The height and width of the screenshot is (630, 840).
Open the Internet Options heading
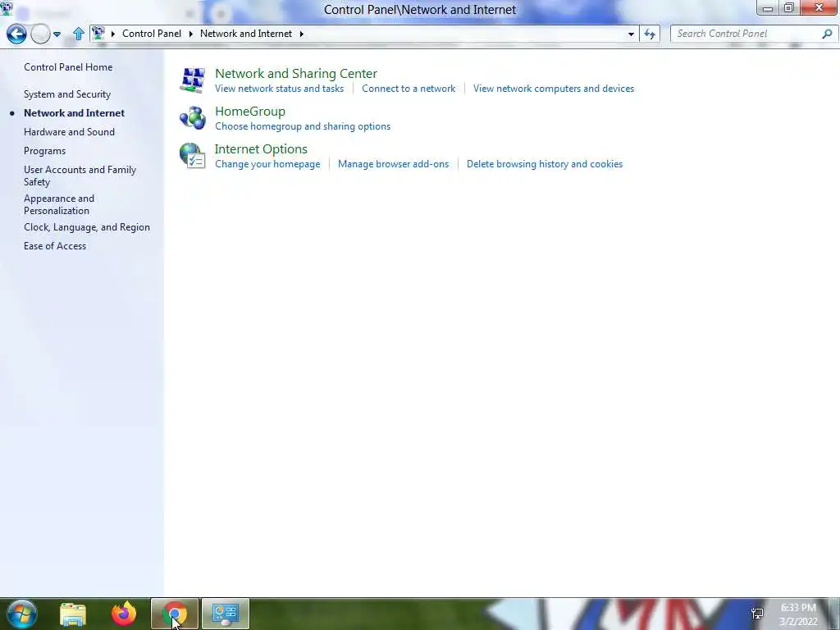point(261,149)
